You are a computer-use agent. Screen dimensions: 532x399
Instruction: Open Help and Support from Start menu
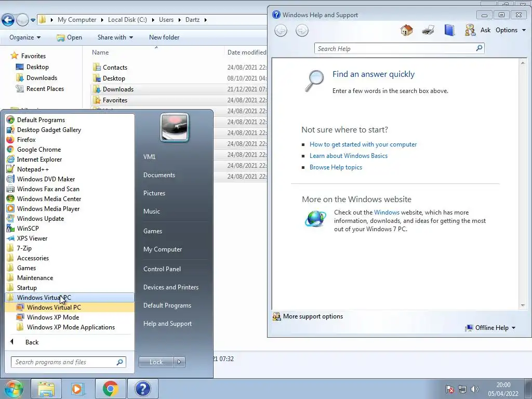tap(167, 323)
